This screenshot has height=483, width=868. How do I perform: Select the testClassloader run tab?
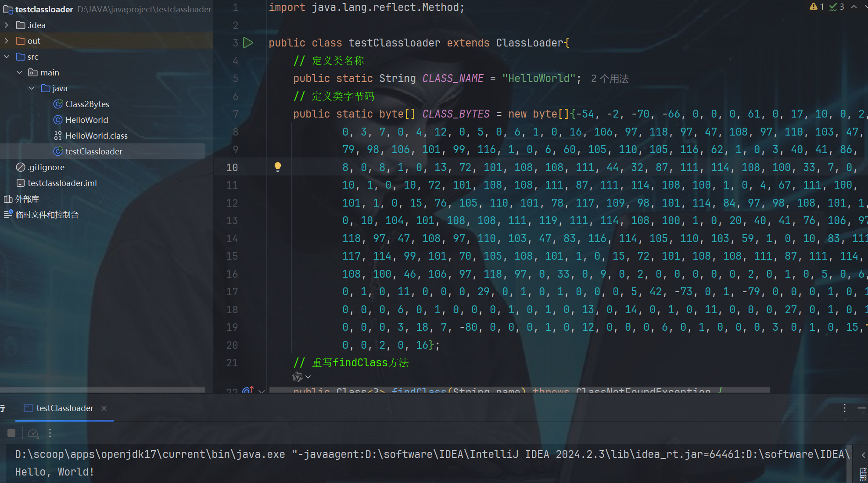pos(65,408)
